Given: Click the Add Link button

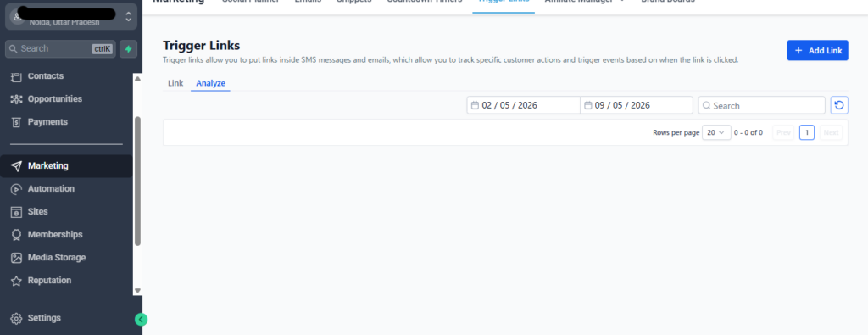Looking at the screenshot, I should click(818, 50).
